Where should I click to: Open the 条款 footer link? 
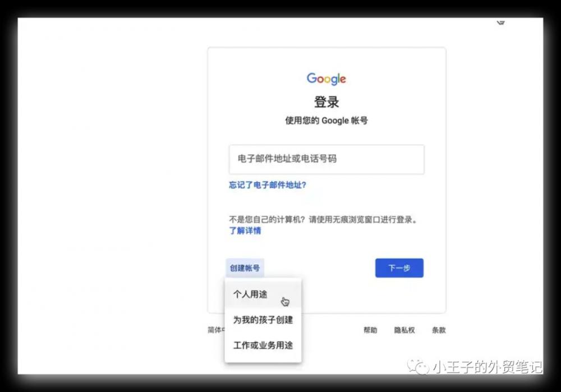coord(439,330)
